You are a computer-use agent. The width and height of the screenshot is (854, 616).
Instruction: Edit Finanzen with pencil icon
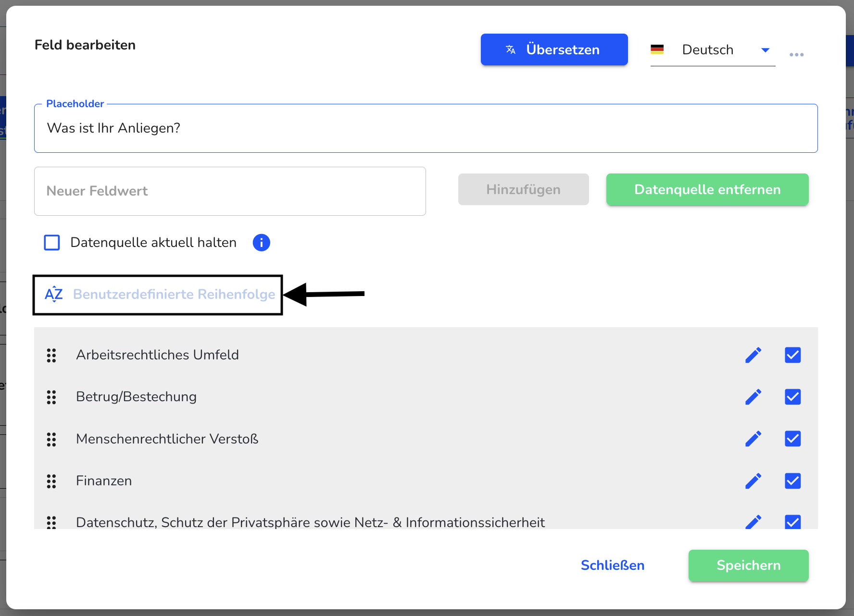pos(754,481)
